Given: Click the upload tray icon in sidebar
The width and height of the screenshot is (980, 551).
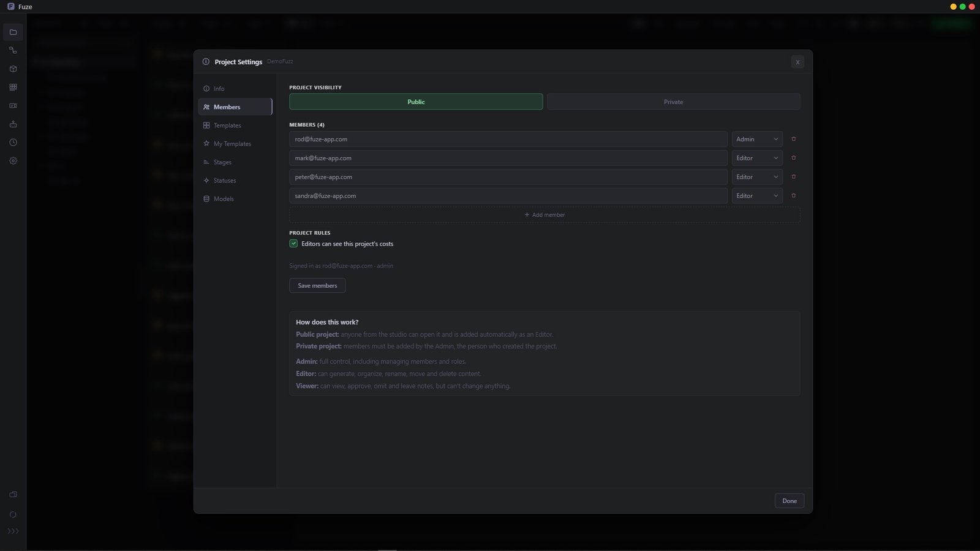Looking at the screenshot, I should (x=13, y=124).
